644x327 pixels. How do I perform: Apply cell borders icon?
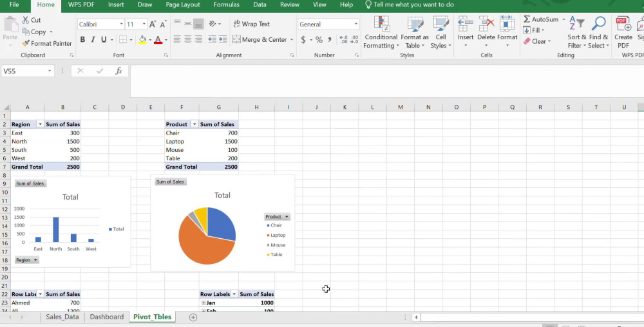tap(123, 39)
